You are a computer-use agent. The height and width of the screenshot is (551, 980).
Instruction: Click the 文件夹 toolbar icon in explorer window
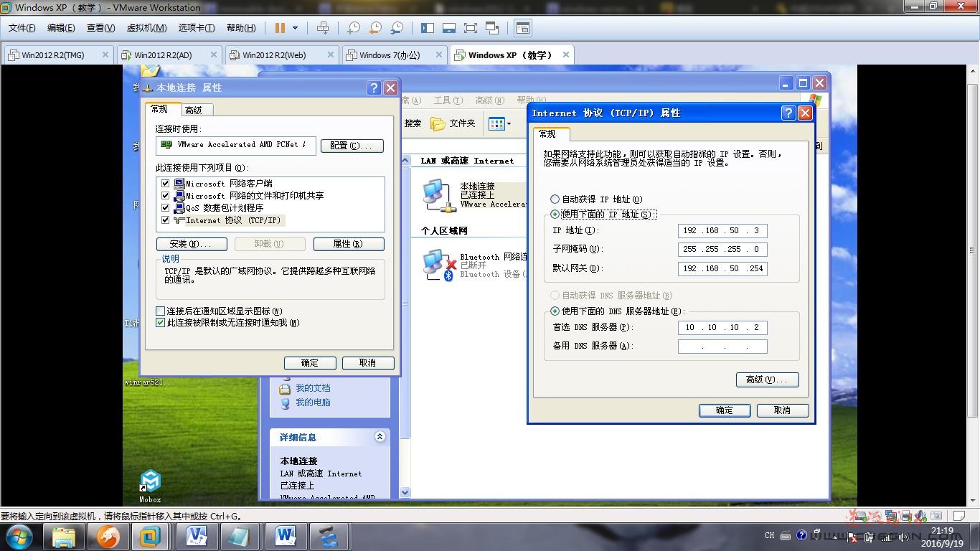tap(453, 123)
